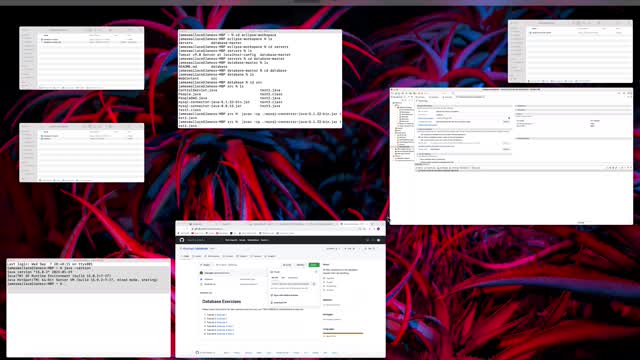640x360 pixels.
Task: Click the green Code button on GitHub
Action: [x=314, y=264]
